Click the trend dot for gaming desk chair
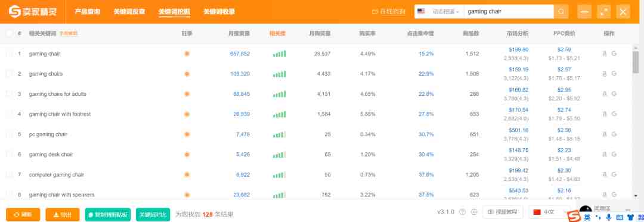The image size is (644, 222). (187, 154)
